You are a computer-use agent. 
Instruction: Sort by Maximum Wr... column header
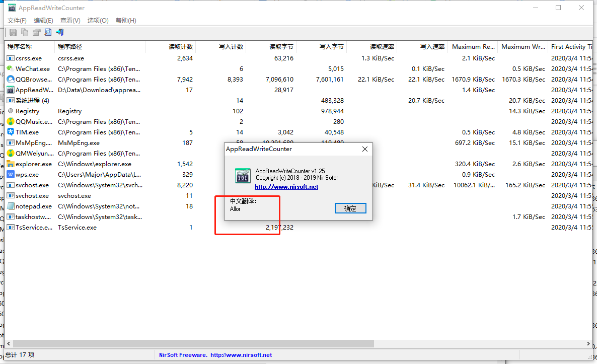[x=523, y=46]
